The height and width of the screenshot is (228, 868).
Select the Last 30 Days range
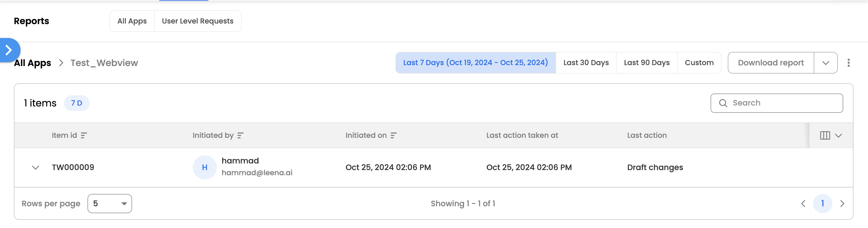click(586, 63)
